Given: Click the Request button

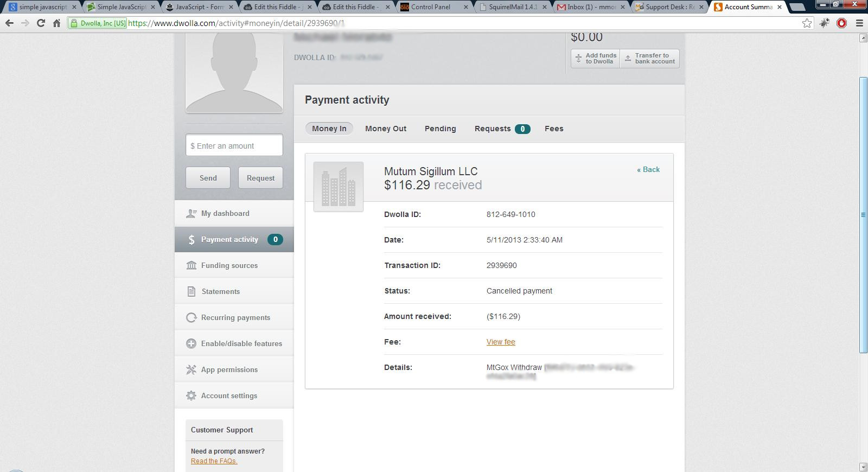Looking at the screenshot, I should click(260, 178).
